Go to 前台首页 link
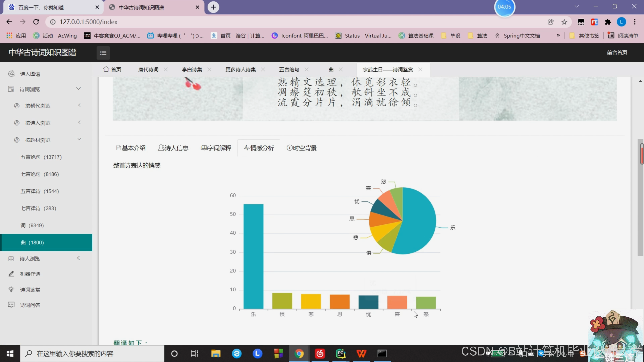The image size is (644, 362). (617, 52)
